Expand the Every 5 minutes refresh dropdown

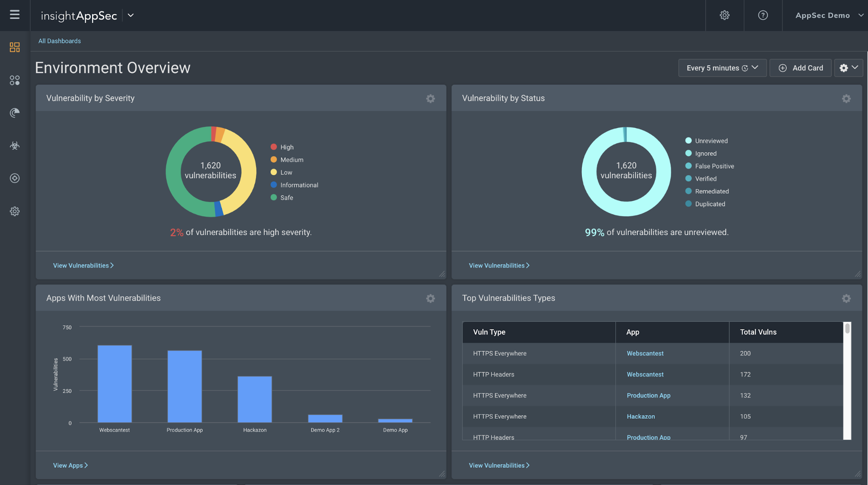click(722, 68)
